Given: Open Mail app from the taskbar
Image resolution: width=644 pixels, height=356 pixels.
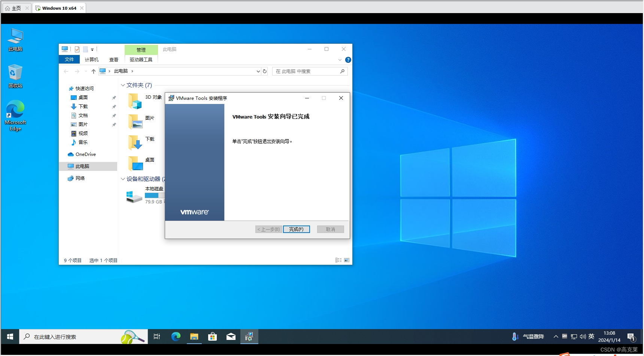Looking at the screenshot, I should click(231, 336).
